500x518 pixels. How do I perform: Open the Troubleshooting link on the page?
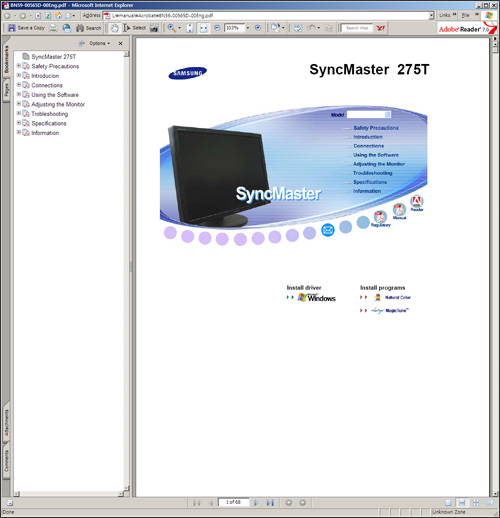(372, 173)
